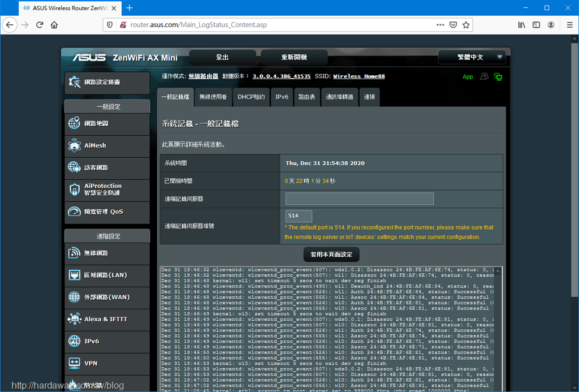Open the IPv6 globe icon
The height and width of the screenshot is (392, 579).
coord(74,341)
